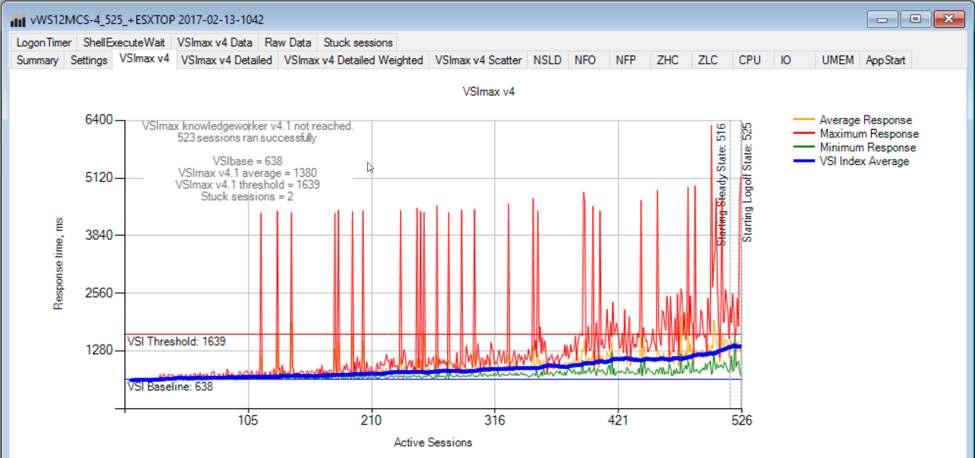Open the NSLD tab
This screenshot has height=458, width=975.
[547, 61]
